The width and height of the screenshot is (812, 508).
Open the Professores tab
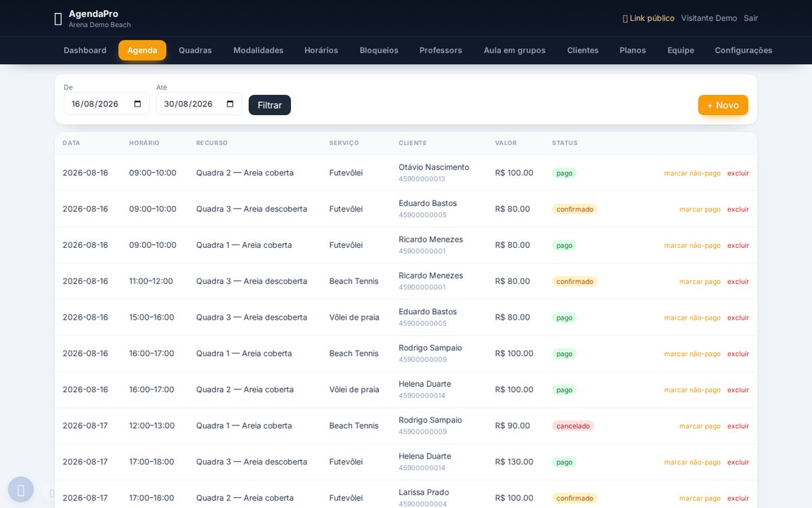[441, 50]
